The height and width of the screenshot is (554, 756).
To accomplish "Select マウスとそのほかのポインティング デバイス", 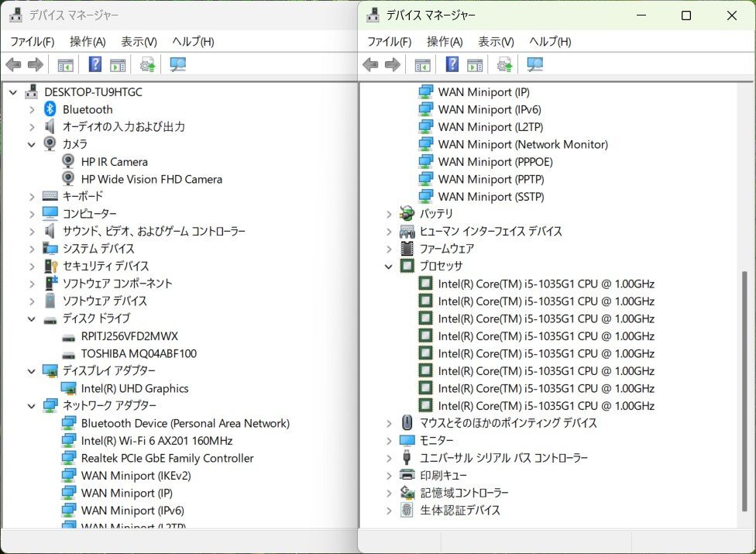I will [508, 423].
